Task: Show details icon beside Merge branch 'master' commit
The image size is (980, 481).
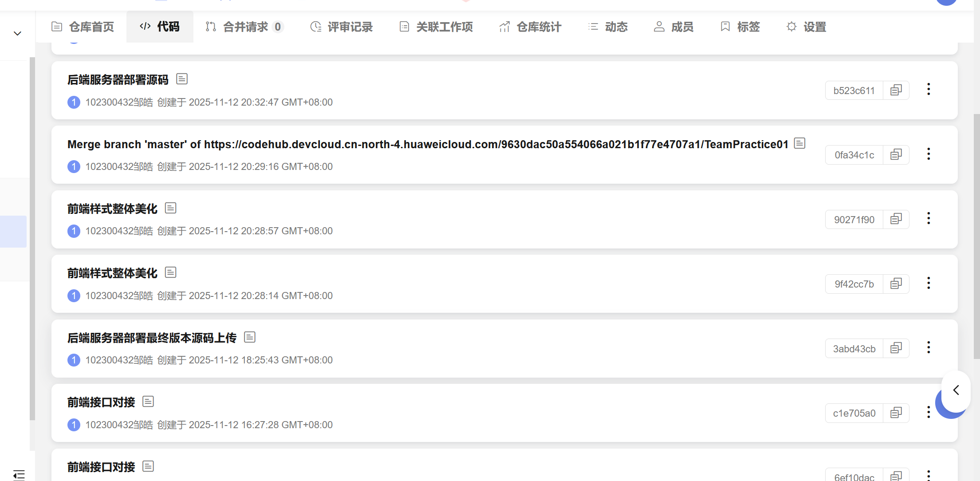Action: (x=799, y=143)
